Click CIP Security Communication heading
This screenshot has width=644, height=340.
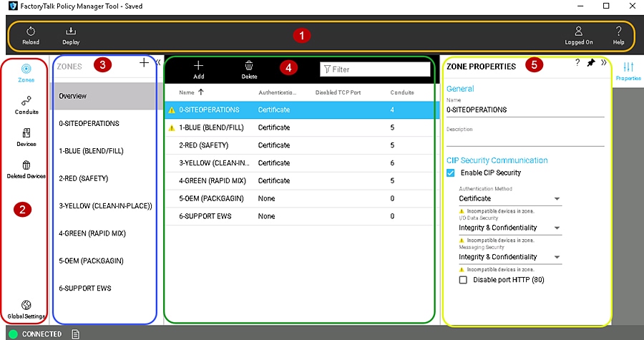(497, 160)
